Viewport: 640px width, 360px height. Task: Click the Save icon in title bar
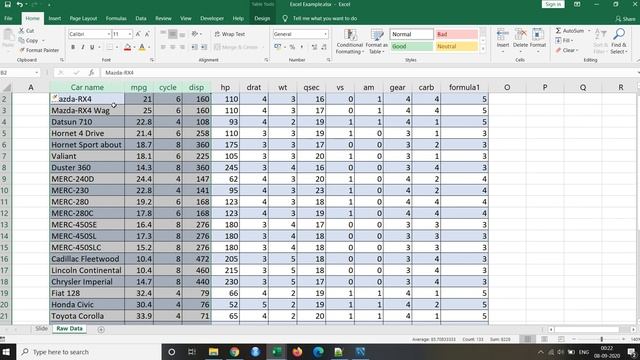tap(7, 4)
